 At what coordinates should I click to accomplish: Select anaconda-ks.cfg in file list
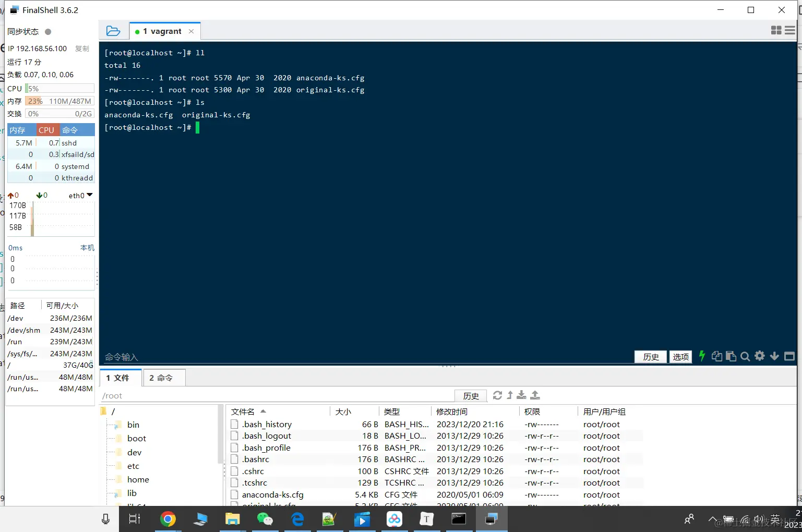pyautogui.click(x=436, y=495)
